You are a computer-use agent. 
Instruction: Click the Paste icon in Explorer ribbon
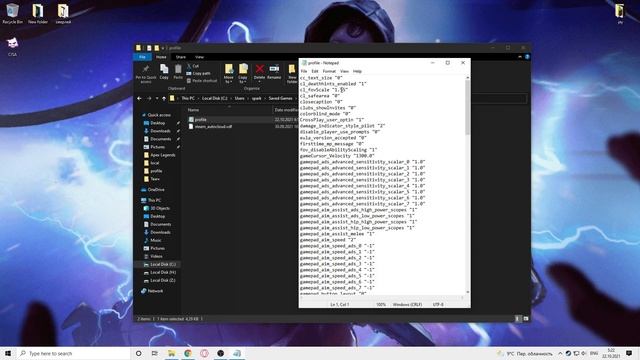point(178,72)
